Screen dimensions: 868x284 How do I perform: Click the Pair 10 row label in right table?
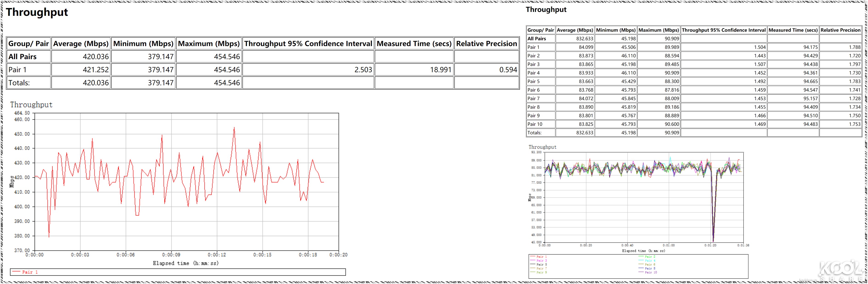(x=535, y=124)
